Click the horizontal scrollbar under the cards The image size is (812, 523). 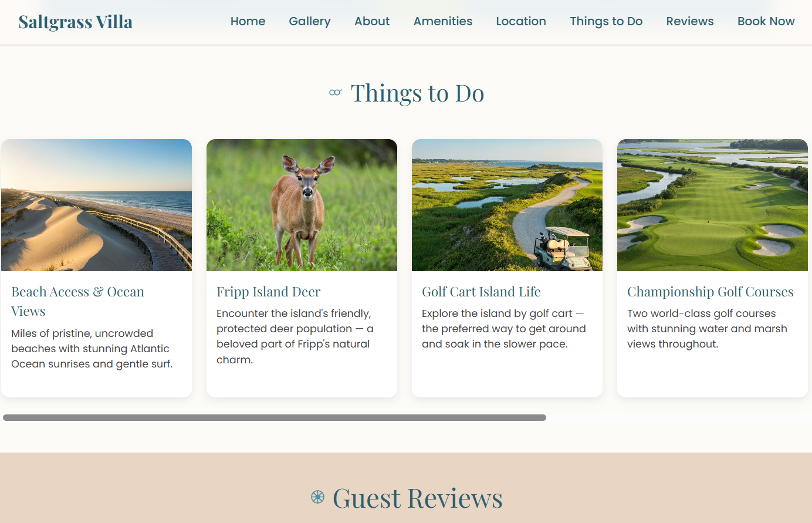click(x=275, y=418)
